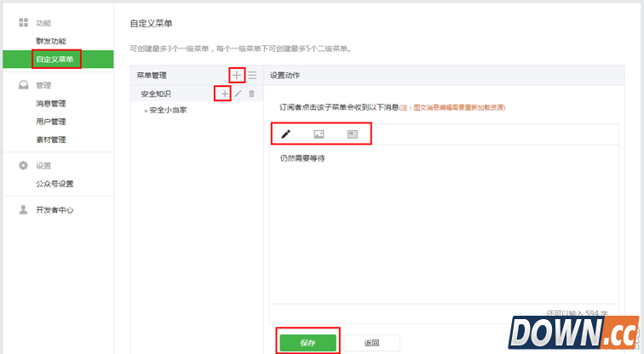Click the 开发者中心 person icon
644x354 pixels.
coord(23,209)
